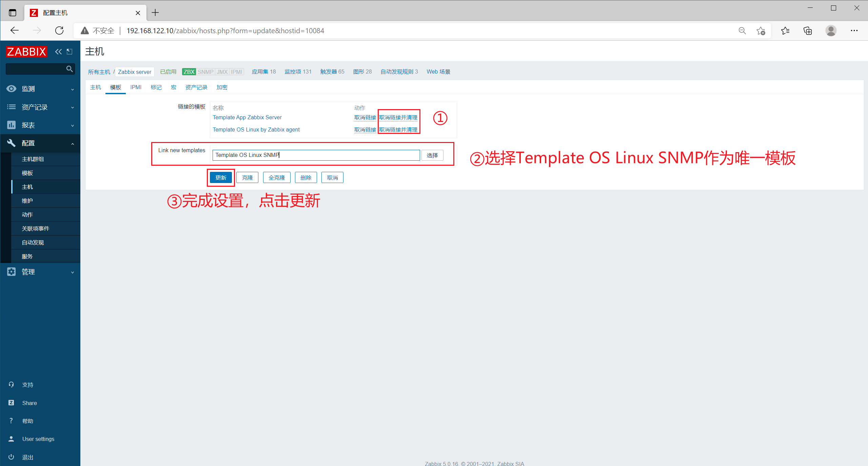
Task: Expand the 报表 menu chevron
Action: pyautogui.click(x=72, y=126)
